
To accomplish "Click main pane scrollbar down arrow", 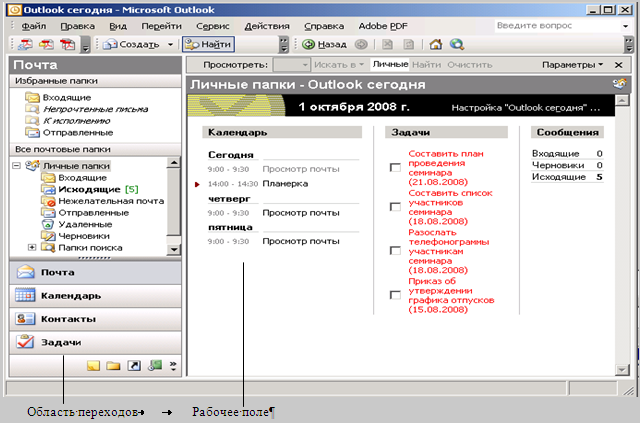I will tap(622, 370).
